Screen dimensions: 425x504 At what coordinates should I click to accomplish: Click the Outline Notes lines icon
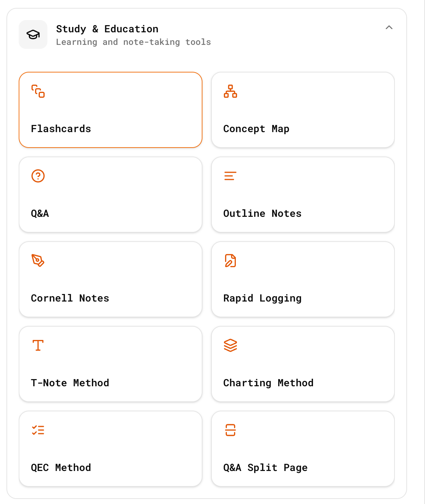[x=230, y=176]
